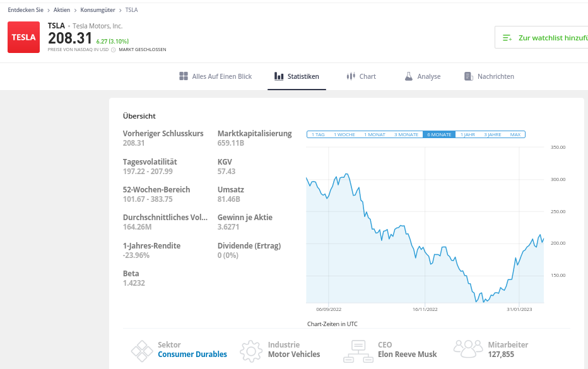The width and height of the screenshot is (588, 369).
Task: Click Zur watchlist hinzufügen button
Action: click(541, 37)
